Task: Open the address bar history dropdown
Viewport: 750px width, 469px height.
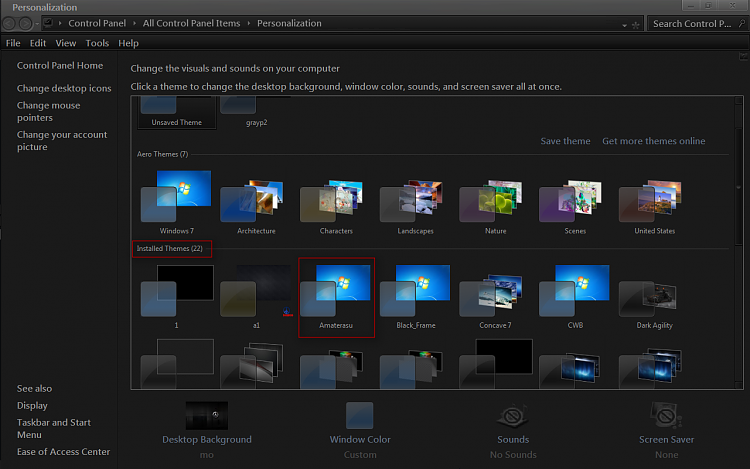Action: click(x=624, y=25)
